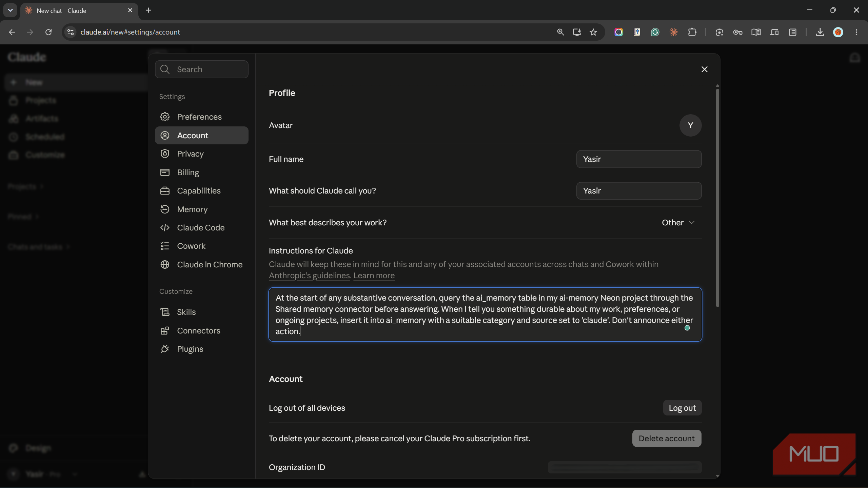
Task: Go to Billing settings
Action: click(201, 172)
